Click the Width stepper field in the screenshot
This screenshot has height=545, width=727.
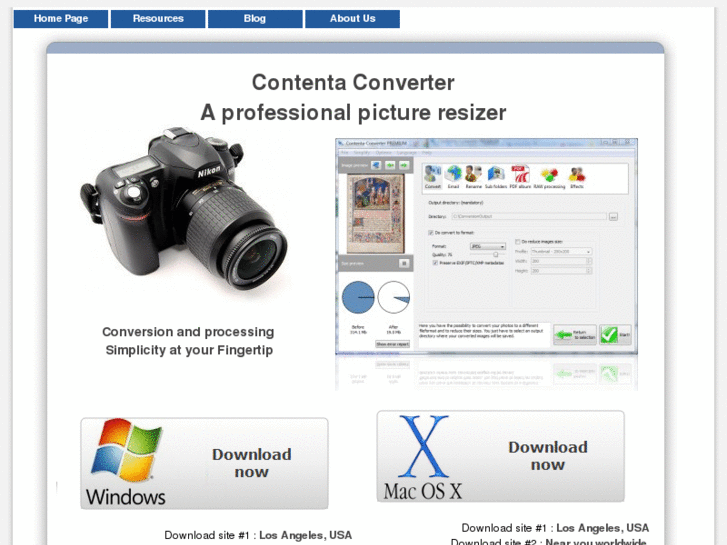pos(561,261)
